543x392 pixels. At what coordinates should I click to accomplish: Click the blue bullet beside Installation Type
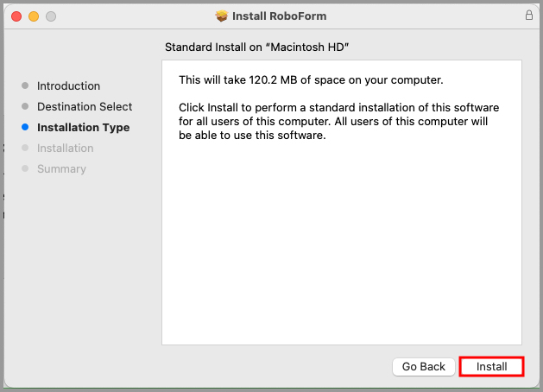[x=25, y=127]
